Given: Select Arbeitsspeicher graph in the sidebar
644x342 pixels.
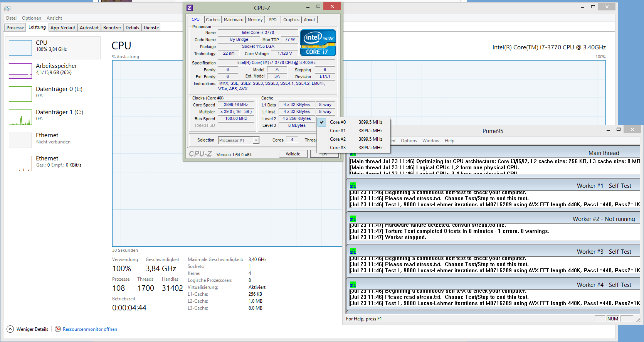Looking at the screenshot, I should tap(20, 71).
